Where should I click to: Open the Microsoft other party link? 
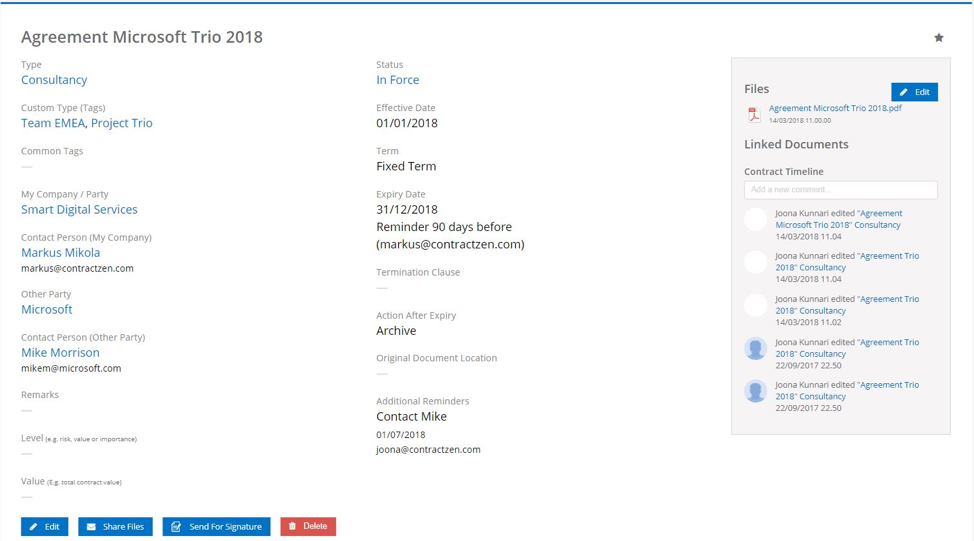pos(47,309)
